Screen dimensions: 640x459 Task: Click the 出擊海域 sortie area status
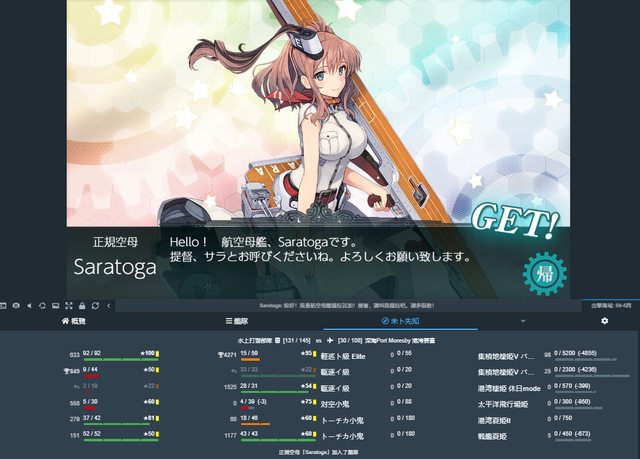611,306
